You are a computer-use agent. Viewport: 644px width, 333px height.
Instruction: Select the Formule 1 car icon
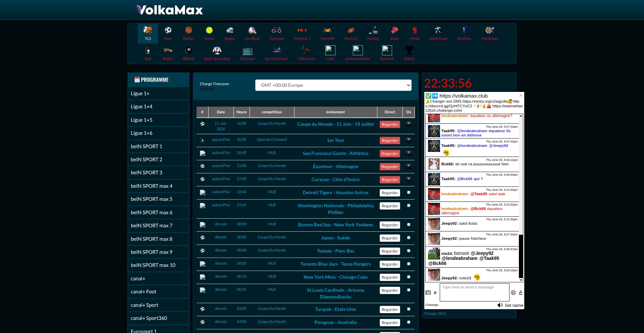click(302, 31)
